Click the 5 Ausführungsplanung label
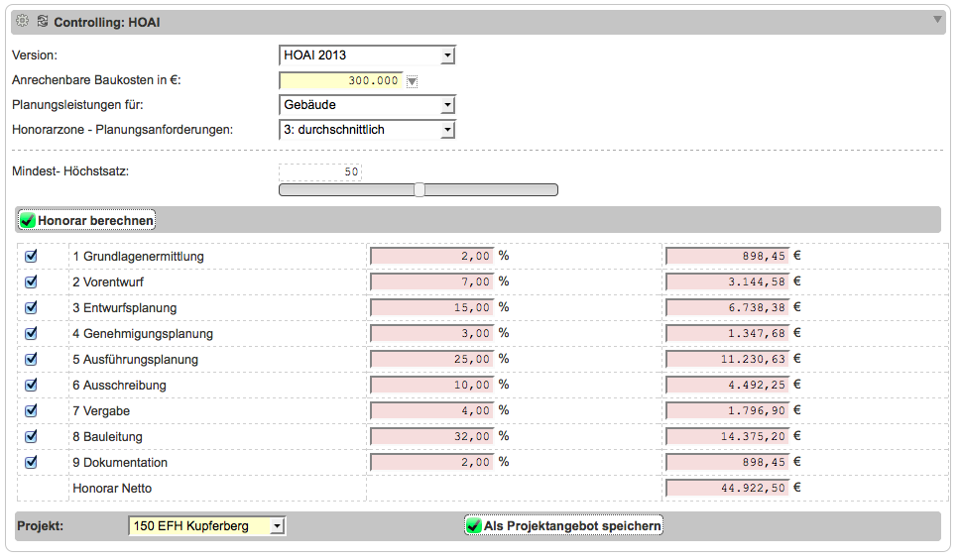This screenshot has height=560, width=960. [x=135, y=359]
